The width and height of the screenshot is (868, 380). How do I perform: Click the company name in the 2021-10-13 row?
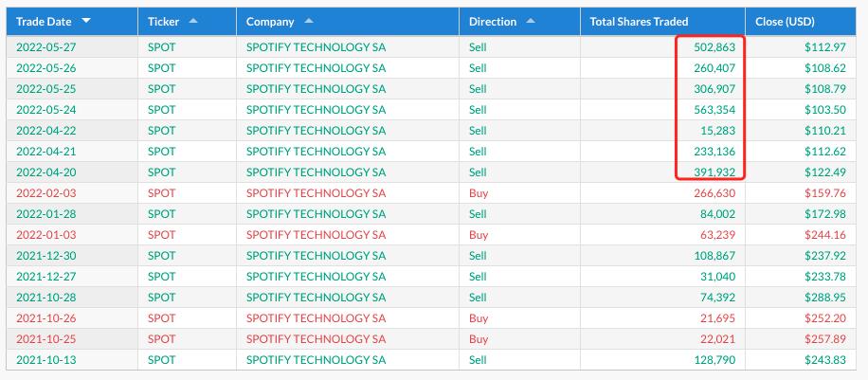316,360
